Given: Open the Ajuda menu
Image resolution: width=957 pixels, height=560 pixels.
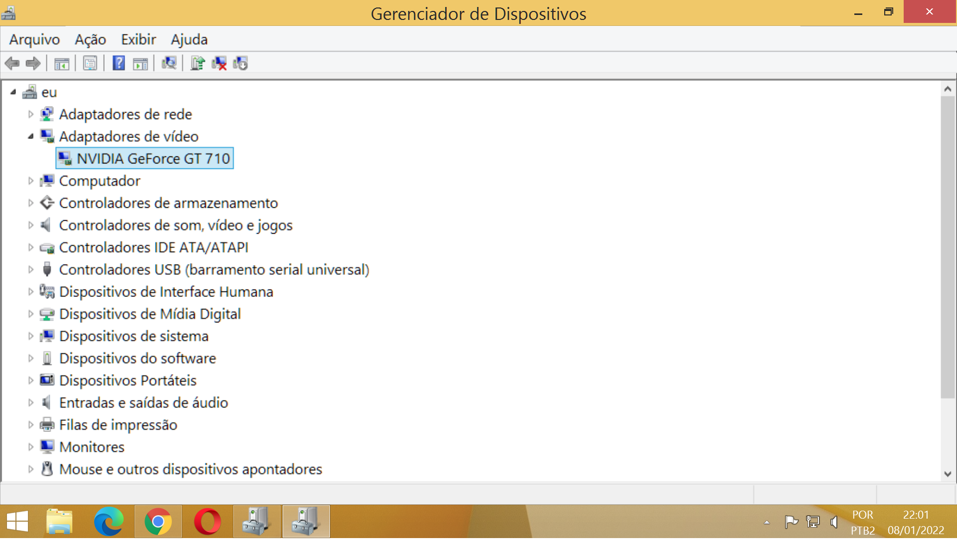Looking at the screenshot, I should tap(189, 39).
